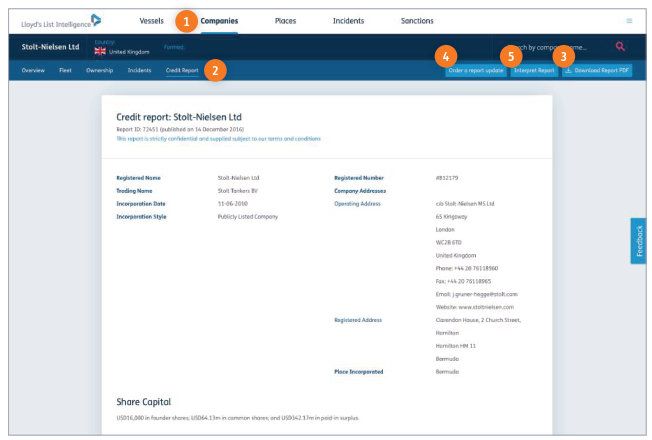
Task: Click the Clarendon House, 2 Church Street line
Action: [x=478, y=320]
